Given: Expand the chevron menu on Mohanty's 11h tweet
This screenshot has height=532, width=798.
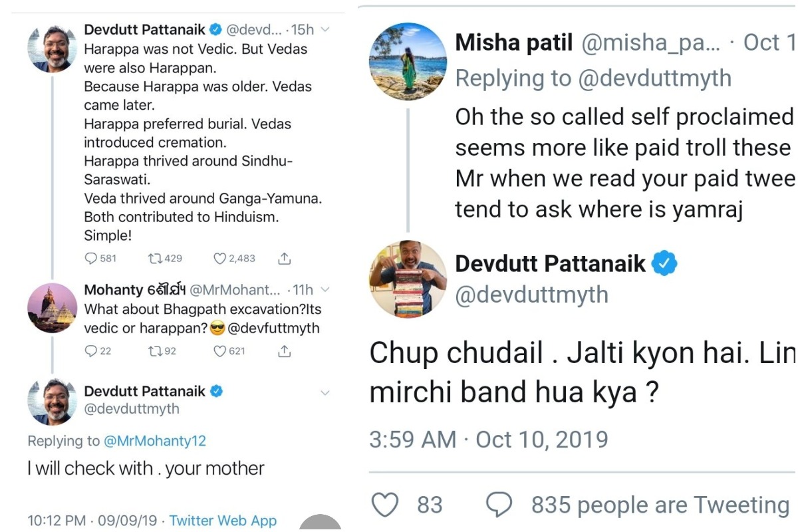Looking at the screenshot, I should pyautogui.click(x=325, y=290).
